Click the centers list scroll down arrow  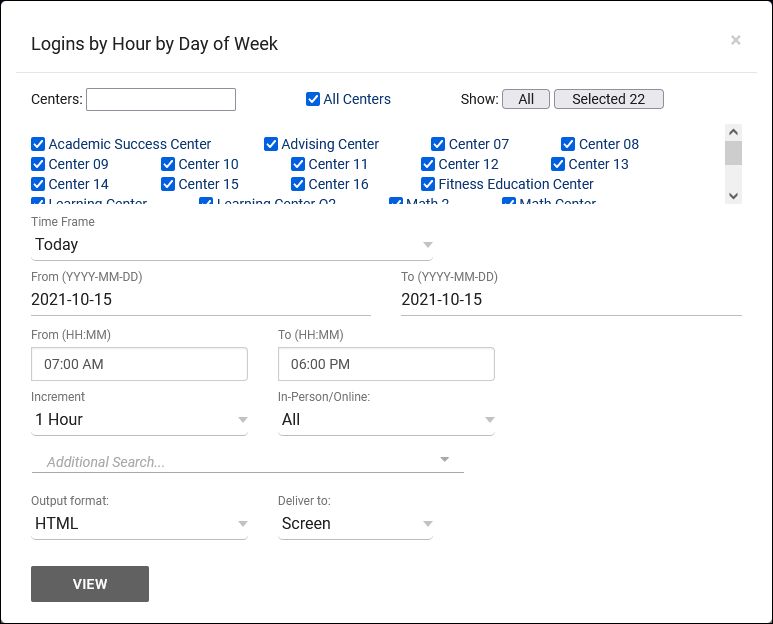pyautogui.click(x=733, y=196)
